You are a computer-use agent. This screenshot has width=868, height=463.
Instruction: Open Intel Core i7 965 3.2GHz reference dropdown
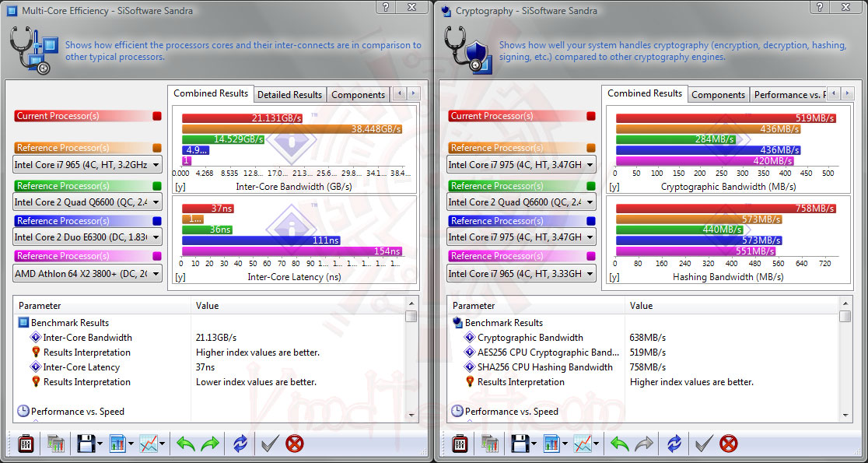point(87,164)
